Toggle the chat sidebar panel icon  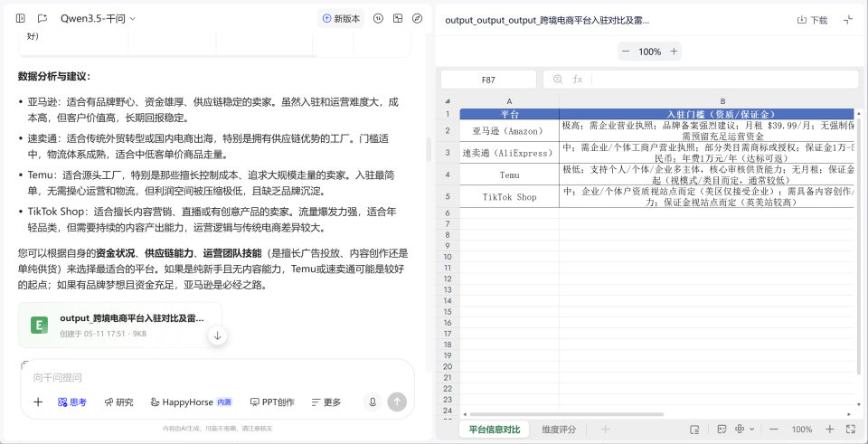21,18
